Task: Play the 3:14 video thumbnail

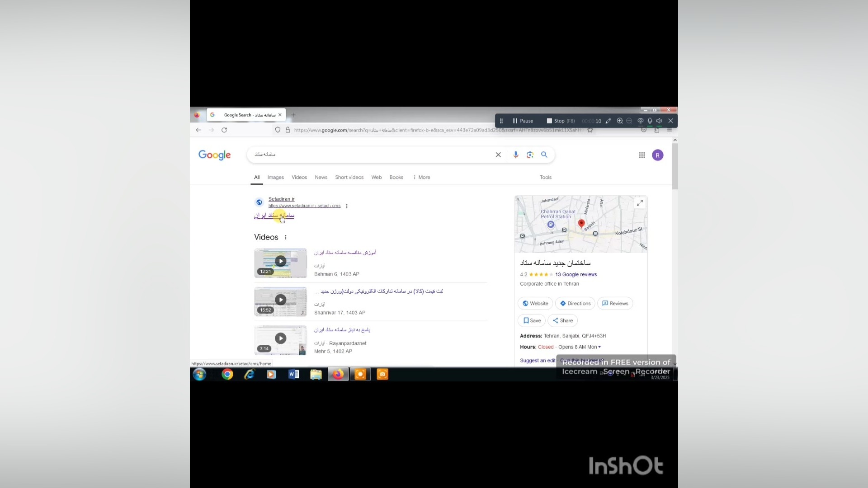Action: click(x=280, y=340)
